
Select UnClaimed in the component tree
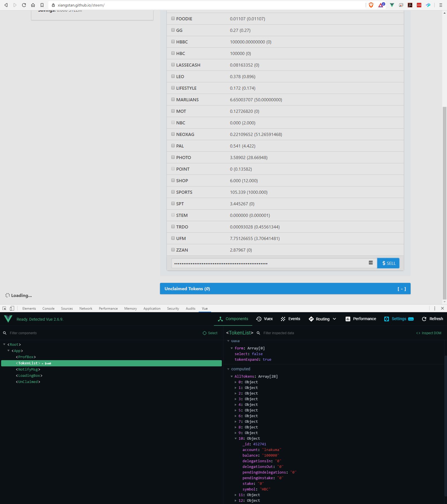pyautogui.click(x=28, y=382)
